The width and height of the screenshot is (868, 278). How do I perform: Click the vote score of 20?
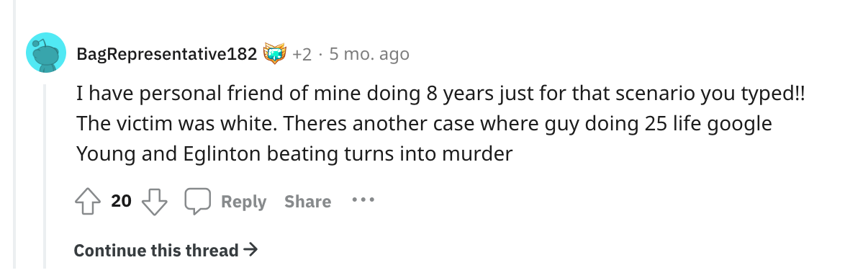tap(121, 201)
